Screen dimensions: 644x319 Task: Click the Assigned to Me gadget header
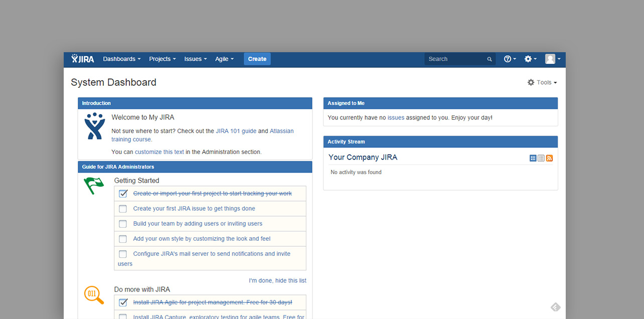pos(440,103)
